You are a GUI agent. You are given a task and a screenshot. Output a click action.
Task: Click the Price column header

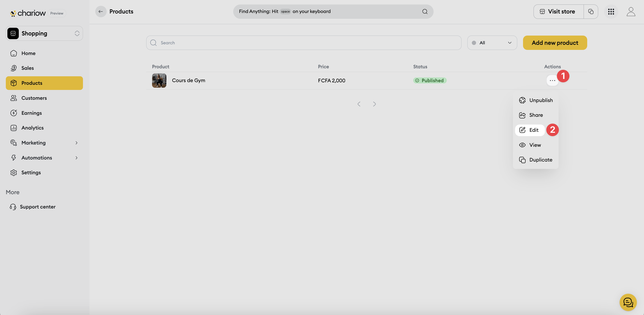coord(323,67)
